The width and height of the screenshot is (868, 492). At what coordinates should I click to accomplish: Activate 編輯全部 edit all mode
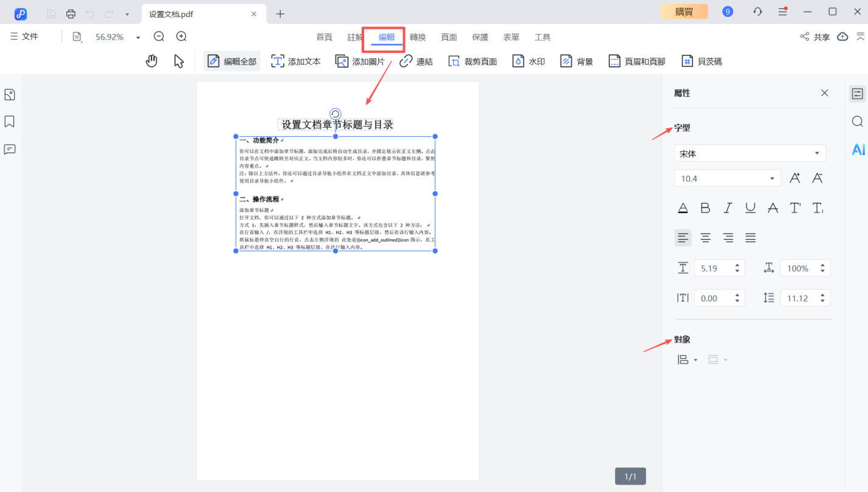pos(232,60)
